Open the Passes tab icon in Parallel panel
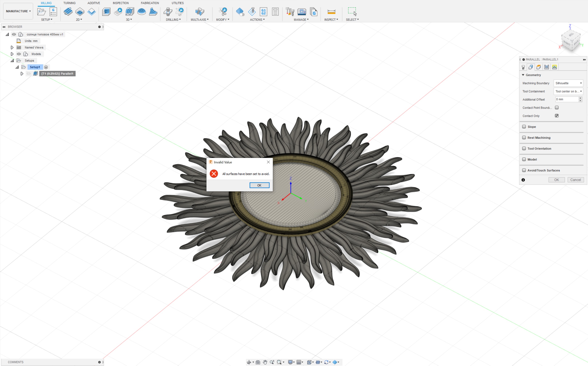Screen dimensions: 588x366 coord(546,67)
